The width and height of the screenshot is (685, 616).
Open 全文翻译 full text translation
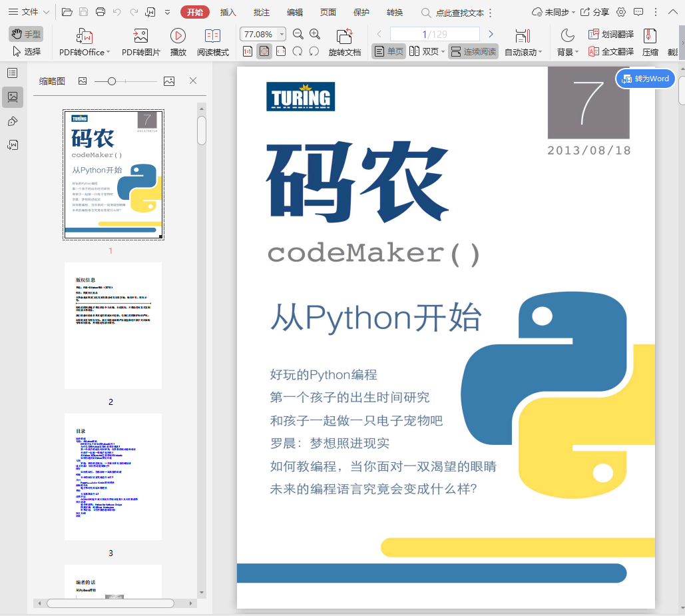[x=610, y=51]
